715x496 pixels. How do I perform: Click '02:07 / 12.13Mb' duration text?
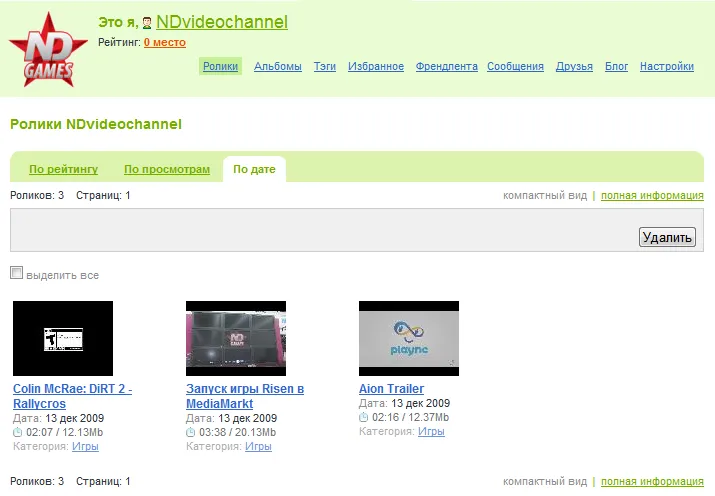tap(64, 432)
